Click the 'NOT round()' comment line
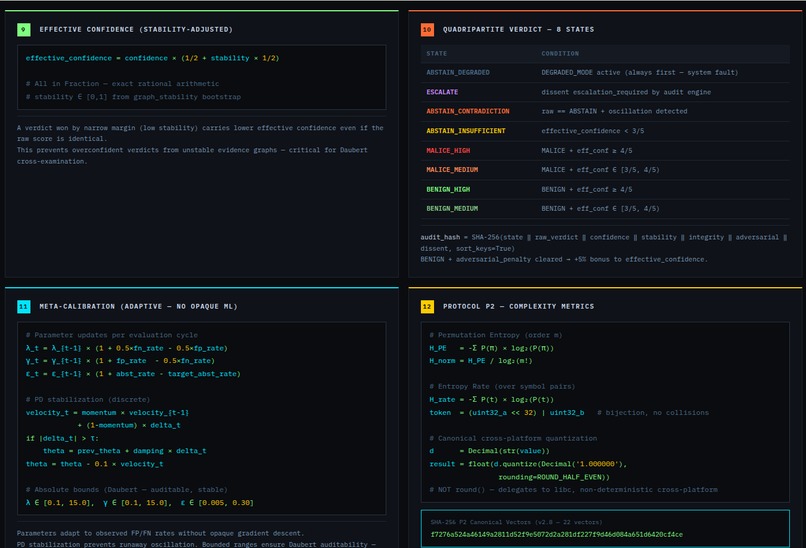The width and height of the screenshot is (806, 548). click(573, 490)
